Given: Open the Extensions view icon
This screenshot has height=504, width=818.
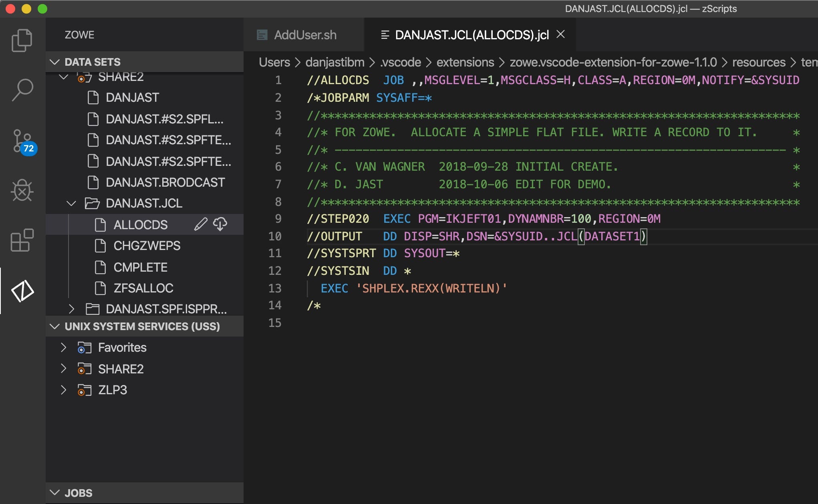Looking at the screenshot, I should pyautogui.click(x=22, y=240).
